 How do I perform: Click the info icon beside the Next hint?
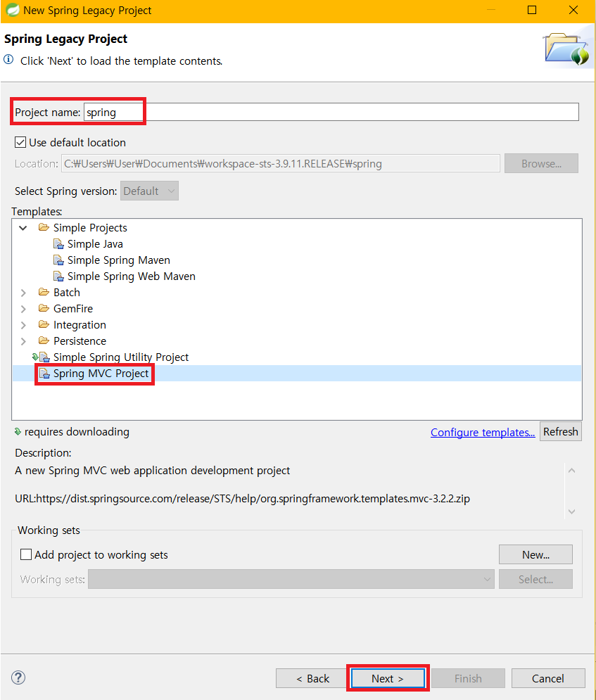pos(8,59)
